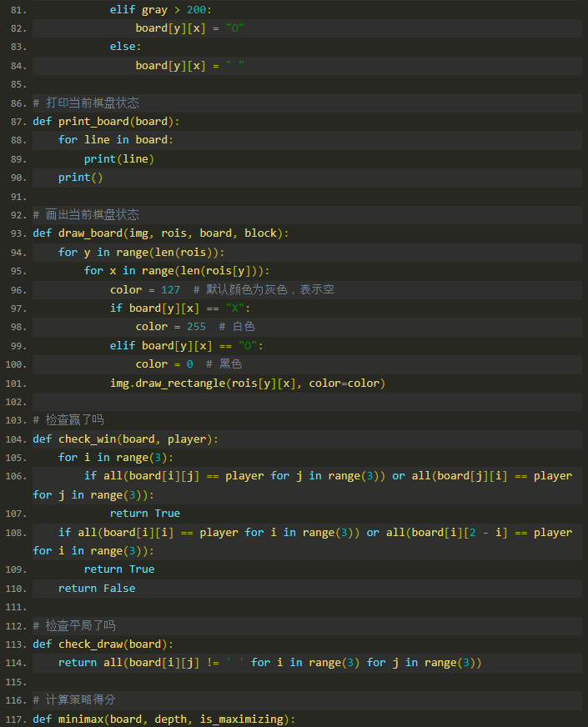Image resolution: width=588 pixels, height=727 pixels.
Task: Click line number 101
Action: click(16, 384)
